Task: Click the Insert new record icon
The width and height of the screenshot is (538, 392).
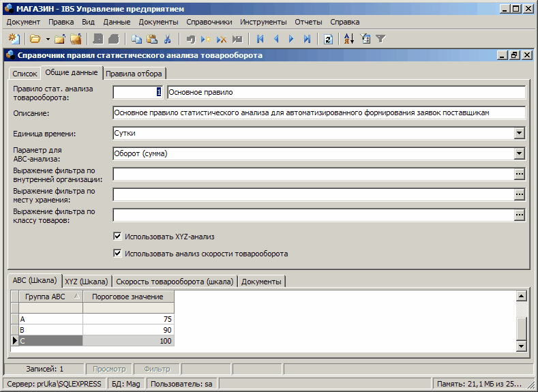Action: click(206, 39)
